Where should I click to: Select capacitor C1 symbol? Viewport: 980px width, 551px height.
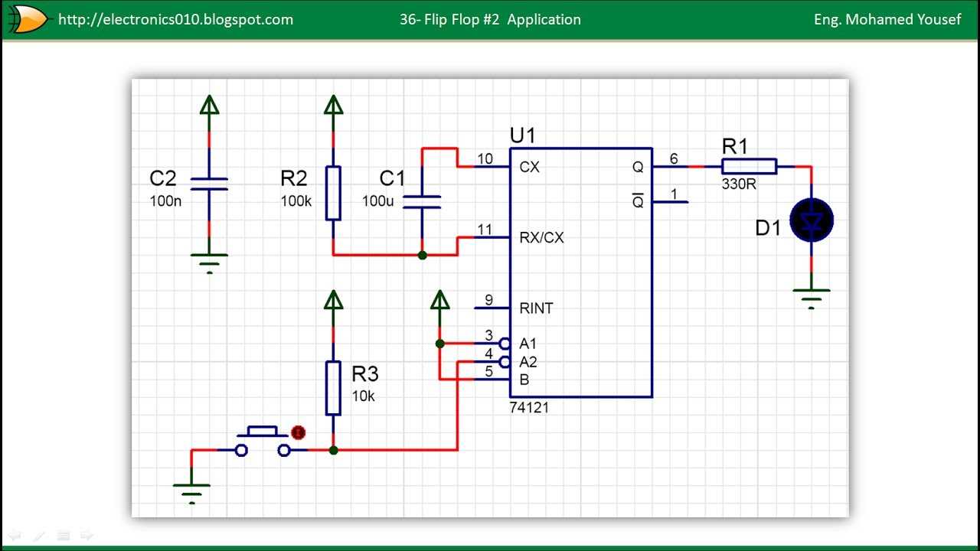coord(422,201)
